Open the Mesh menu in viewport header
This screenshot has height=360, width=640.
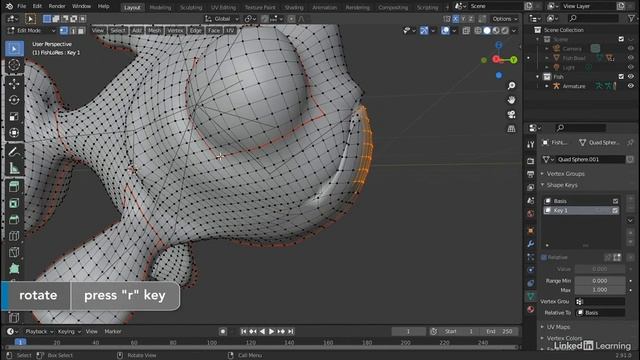pos(154,31)
